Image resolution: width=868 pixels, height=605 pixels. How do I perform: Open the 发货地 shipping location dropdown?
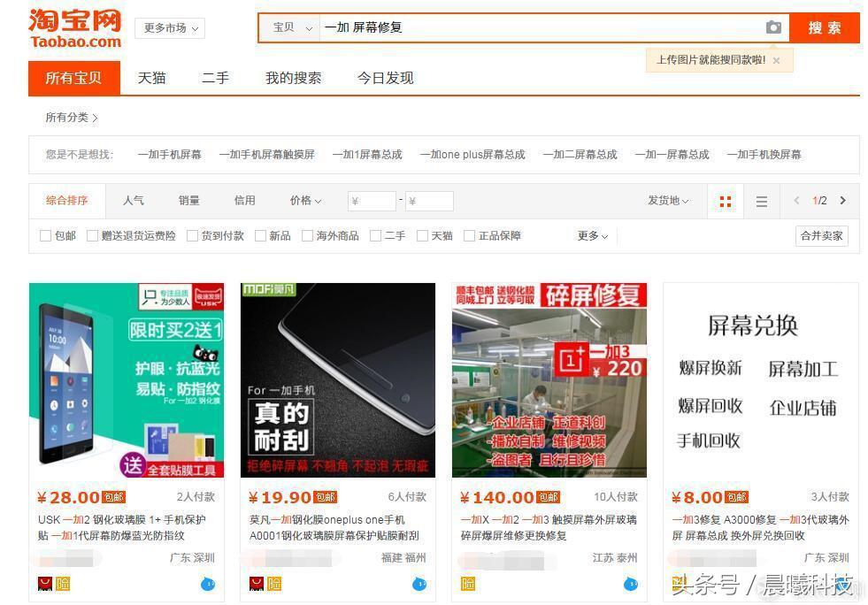click(x=668, y=201)
